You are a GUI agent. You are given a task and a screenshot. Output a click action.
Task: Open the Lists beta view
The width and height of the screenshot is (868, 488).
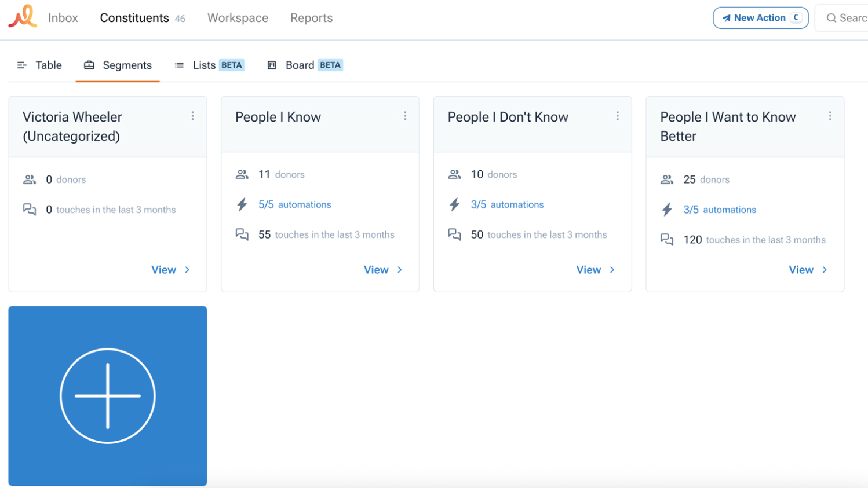209,65
